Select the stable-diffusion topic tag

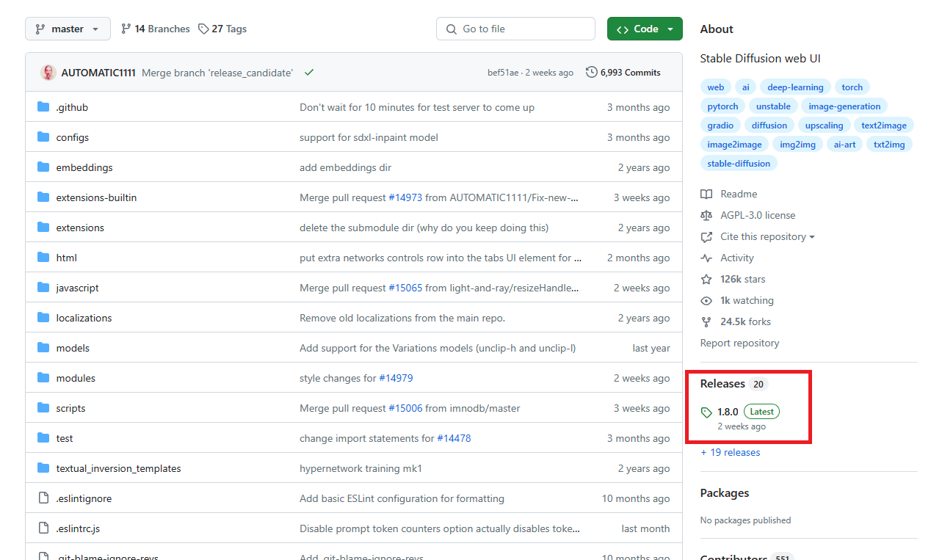pos(739,164)
